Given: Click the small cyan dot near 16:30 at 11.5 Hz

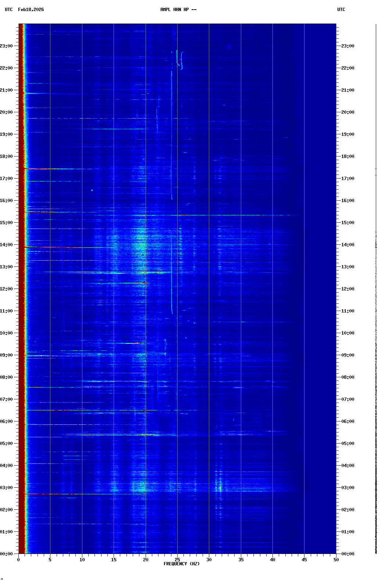Looking at the screenshot, I should pyautogui.click(x=92, y=190).
